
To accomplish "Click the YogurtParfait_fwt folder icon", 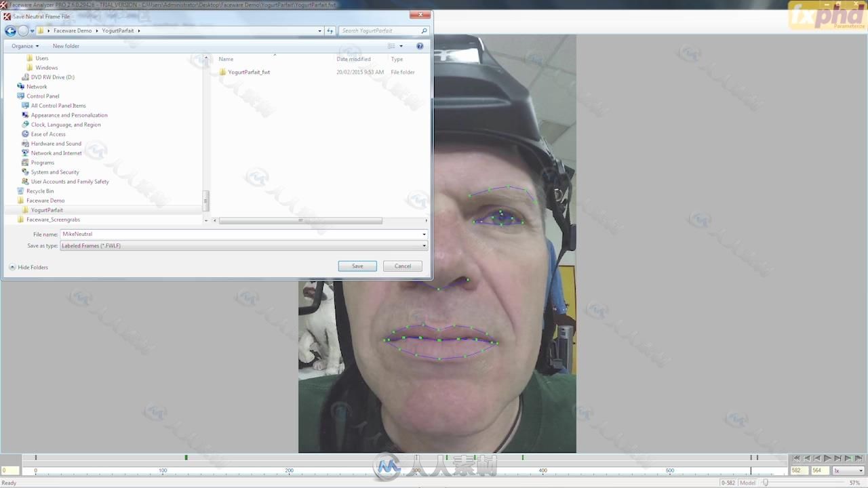I will point(222,72).
